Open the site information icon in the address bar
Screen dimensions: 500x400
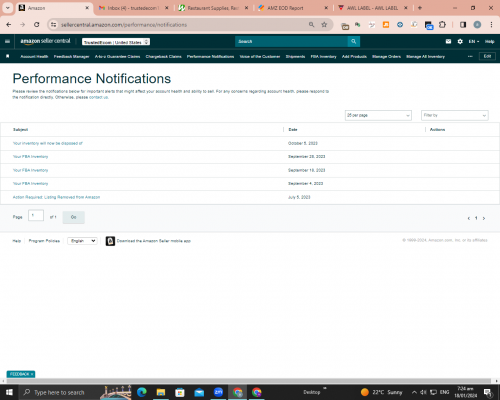tap(53, 25)
